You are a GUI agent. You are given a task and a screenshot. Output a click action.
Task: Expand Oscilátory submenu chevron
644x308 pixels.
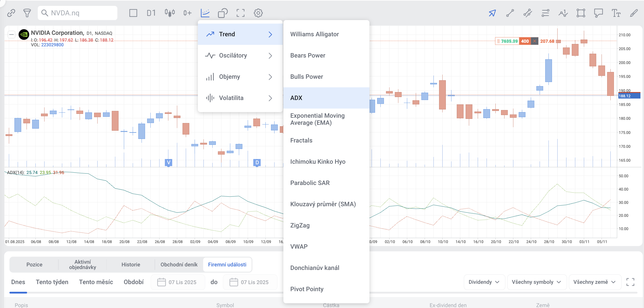point(270,55)
